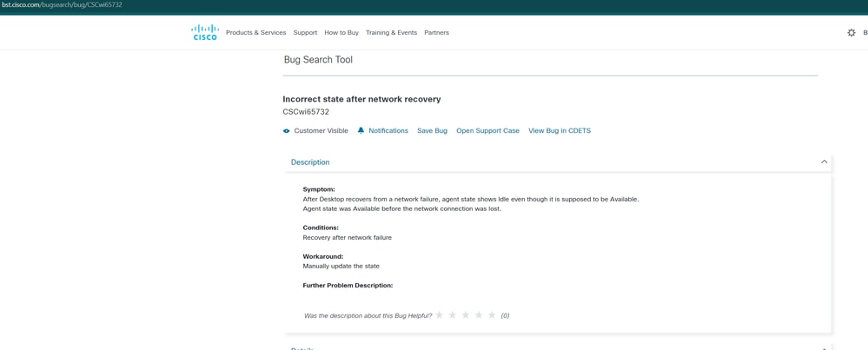
Task: Click the 'Workaround:' heading
Action: tap(322, 256)
